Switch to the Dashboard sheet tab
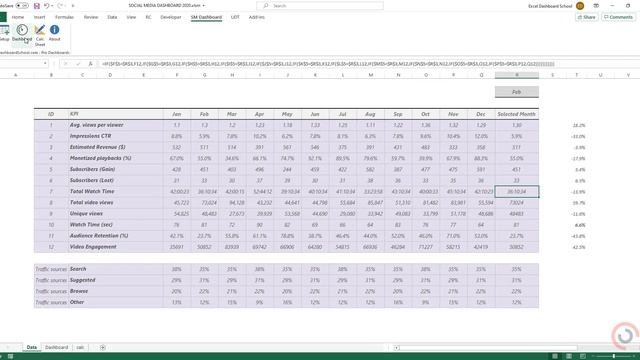 tap(56, 347)
